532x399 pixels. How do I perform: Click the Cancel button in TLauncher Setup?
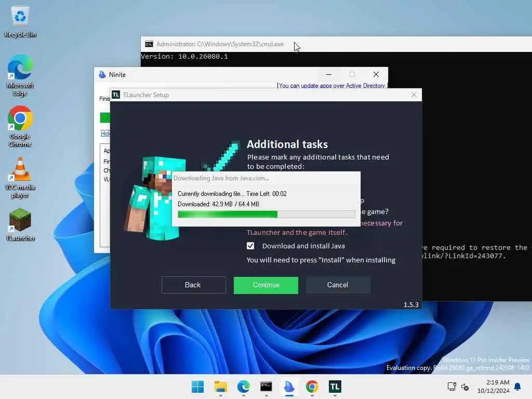(338, 285)
